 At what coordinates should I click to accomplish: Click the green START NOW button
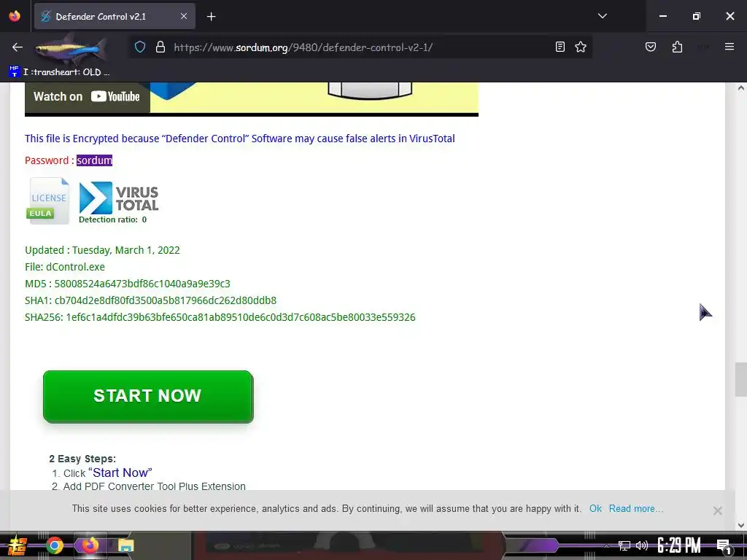148,396
